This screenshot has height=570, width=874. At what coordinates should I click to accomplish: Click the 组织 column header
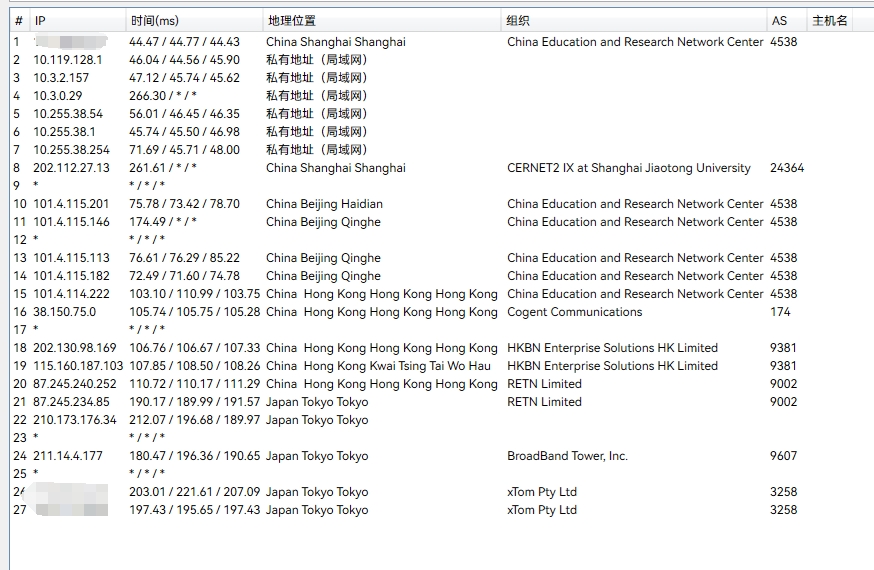tap(518, 20)
